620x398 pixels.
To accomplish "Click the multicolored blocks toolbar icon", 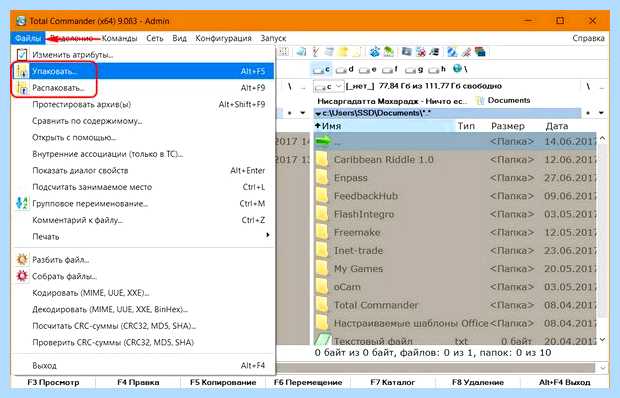I will [480, 52].
